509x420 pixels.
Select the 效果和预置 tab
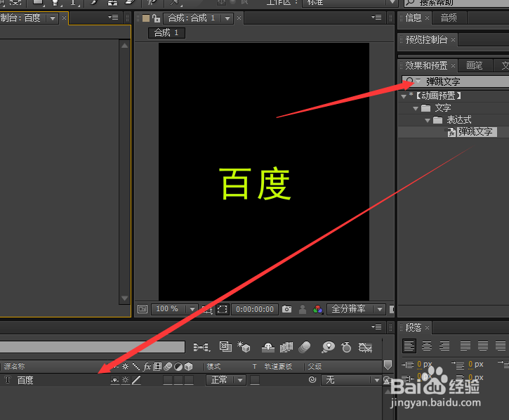[x=426, y=65]
